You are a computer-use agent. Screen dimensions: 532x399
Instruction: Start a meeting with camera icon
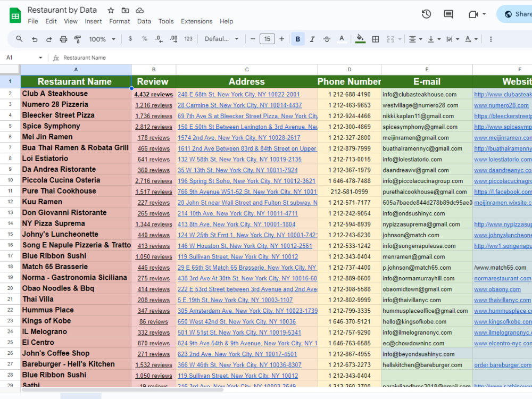pyautogui.click(x=473, y=14)
